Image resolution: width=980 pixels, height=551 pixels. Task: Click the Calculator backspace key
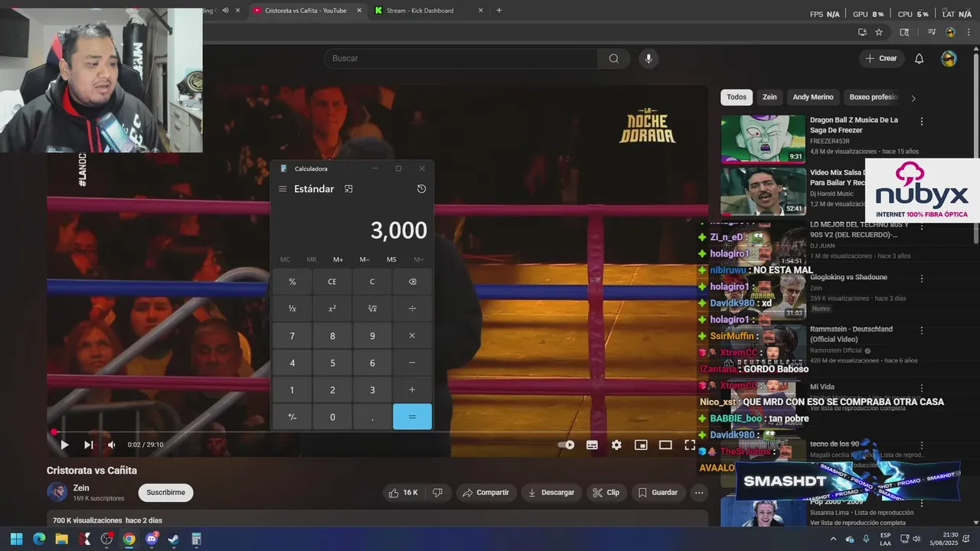pyautogui.click(x=413, y=282)
